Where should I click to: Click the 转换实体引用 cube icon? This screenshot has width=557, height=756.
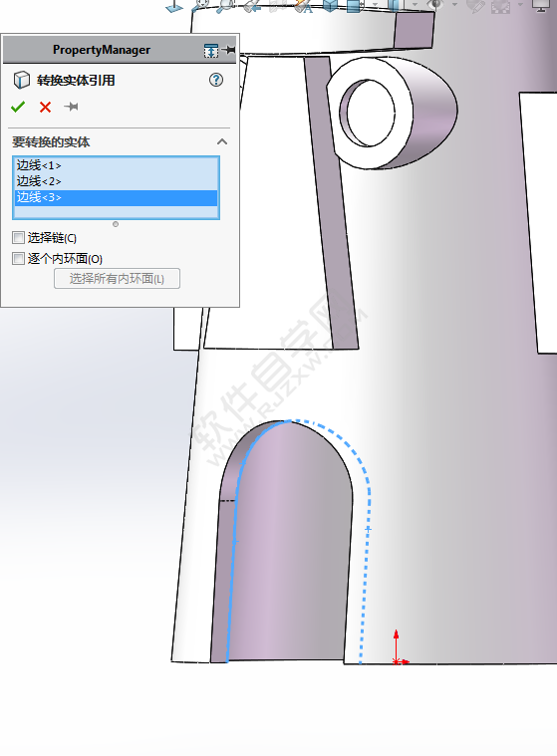[x=21, y=80]
